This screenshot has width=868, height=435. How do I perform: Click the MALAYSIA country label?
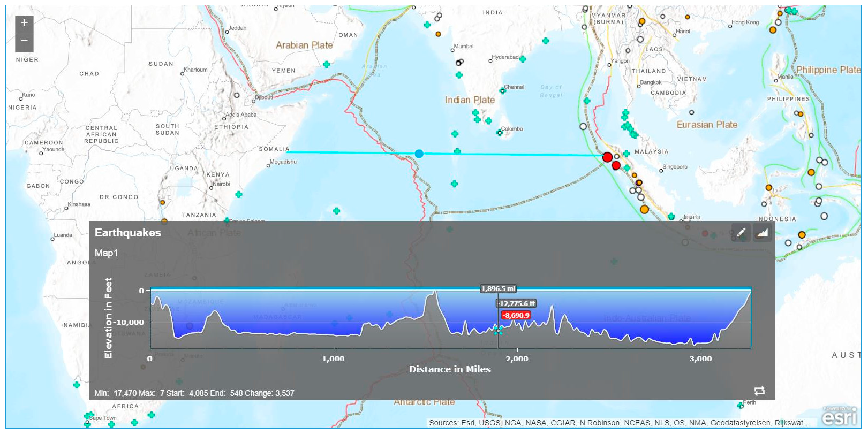tap(652, 151)
